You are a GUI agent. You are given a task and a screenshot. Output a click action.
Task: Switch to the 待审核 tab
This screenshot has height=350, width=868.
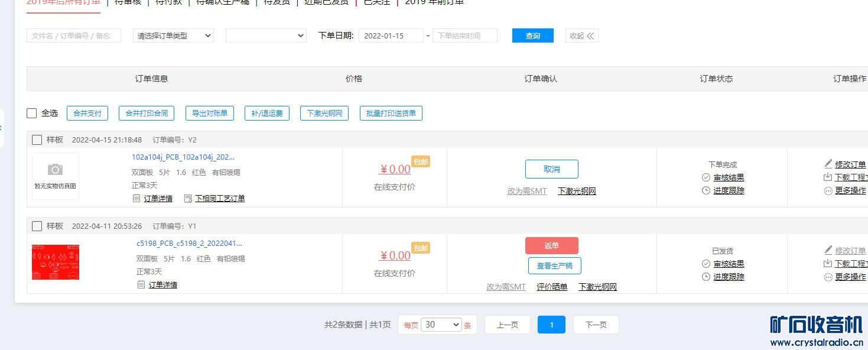pos(128,2)
